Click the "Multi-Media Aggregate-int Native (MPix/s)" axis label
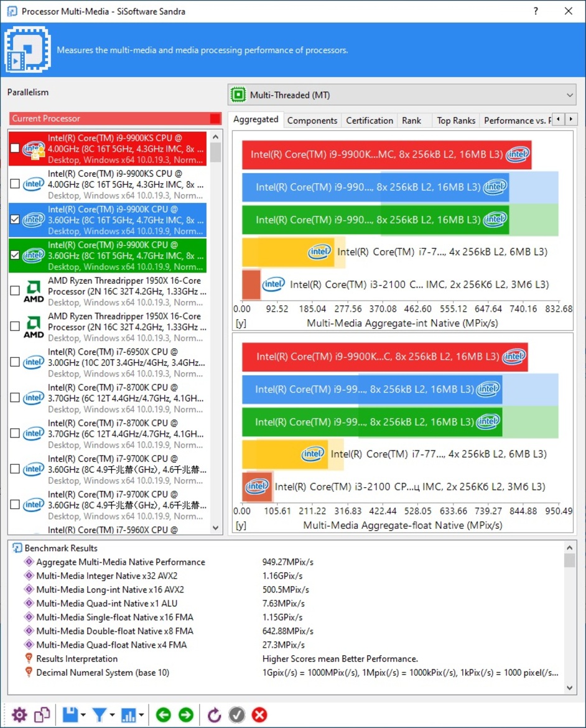 tap(402, 323)
